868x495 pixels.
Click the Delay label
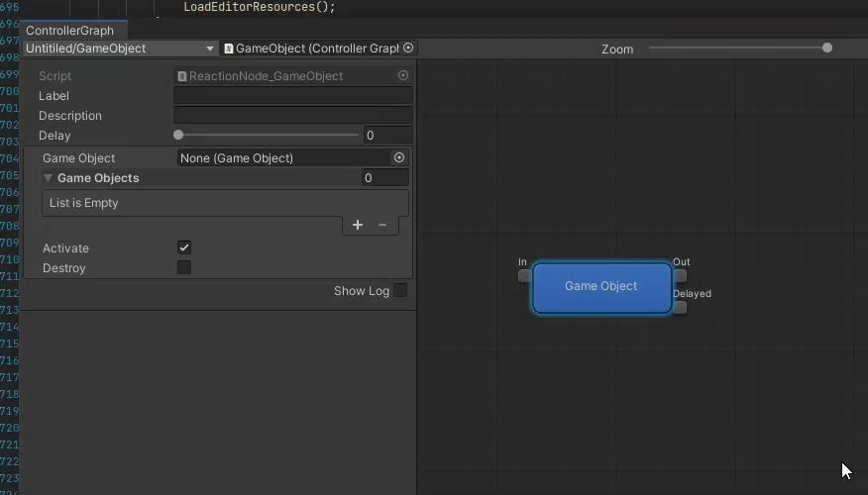coord(54,136)
